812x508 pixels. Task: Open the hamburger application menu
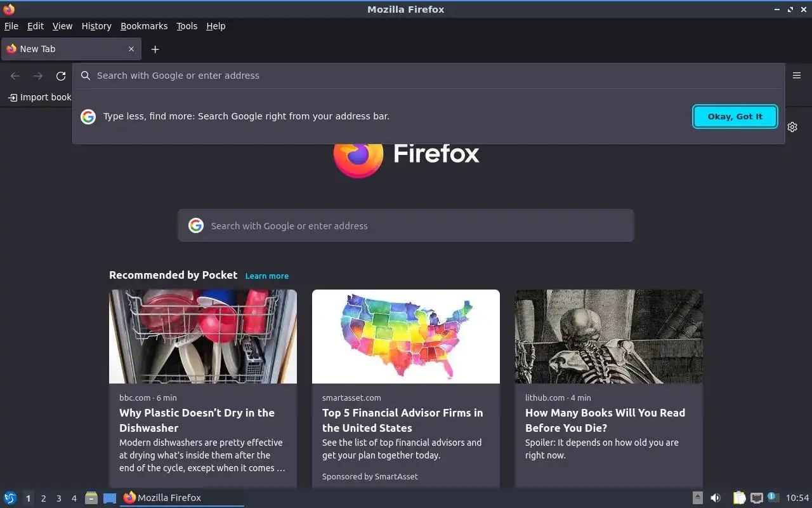(x=797, y=76)
